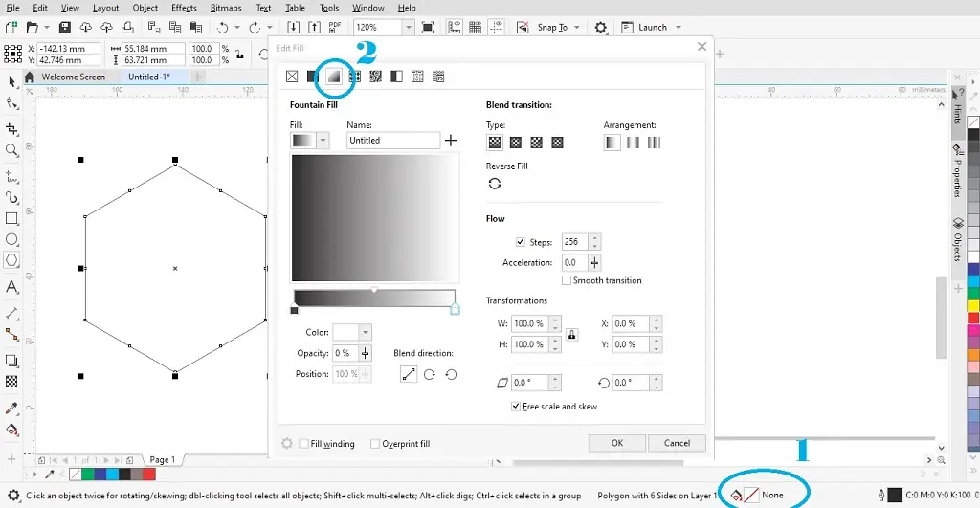Viewport: 980px width, 508px height.
Task: Expand the Open file dropdown arrow
Action: [x=46, y=28]
